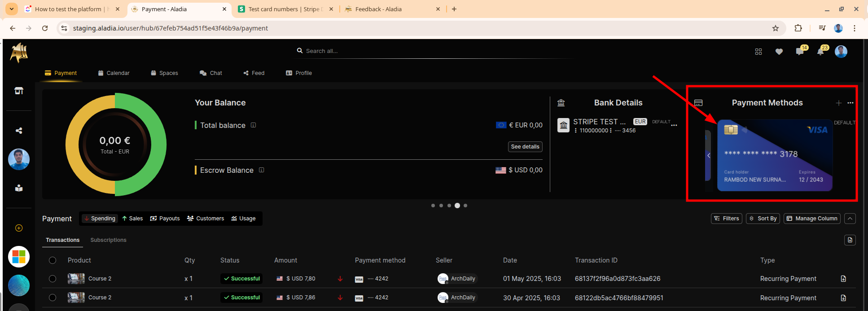Select Customers filter
The image size is (868, 311).
click(206, 219)
